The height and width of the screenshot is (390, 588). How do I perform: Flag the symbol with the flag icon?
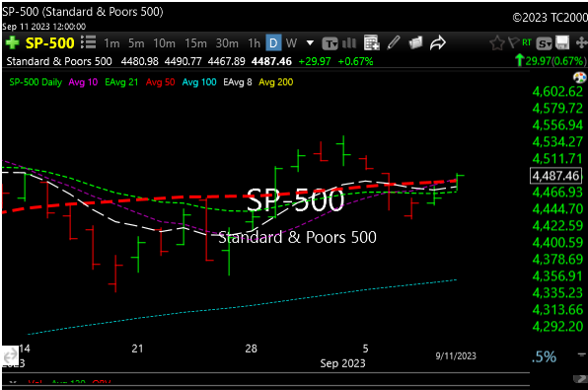(x=513, y=42)
